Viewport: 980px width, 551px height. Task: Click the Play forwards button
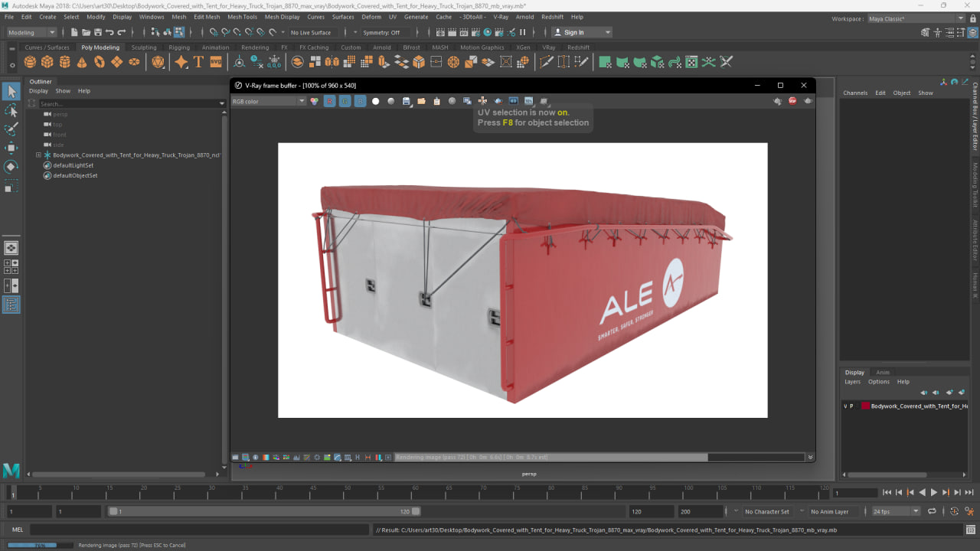[933, 493]
